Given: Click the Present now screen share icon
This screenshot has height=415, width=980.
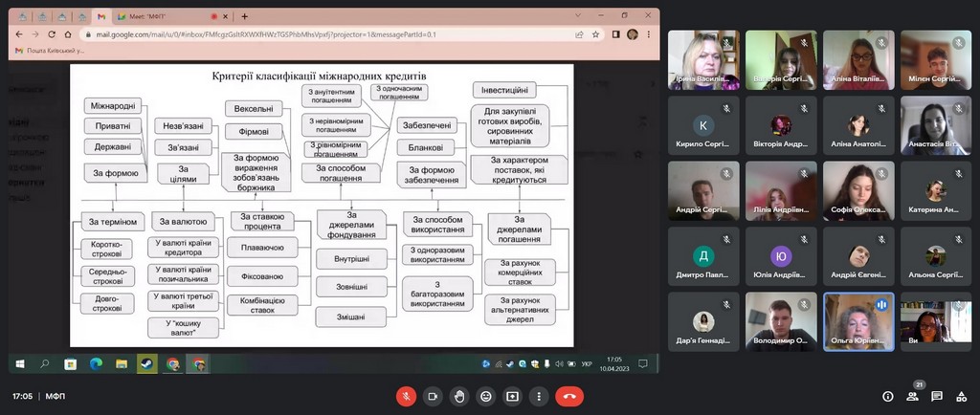Looking at the screenshot, I should click(x=513, y=396).
